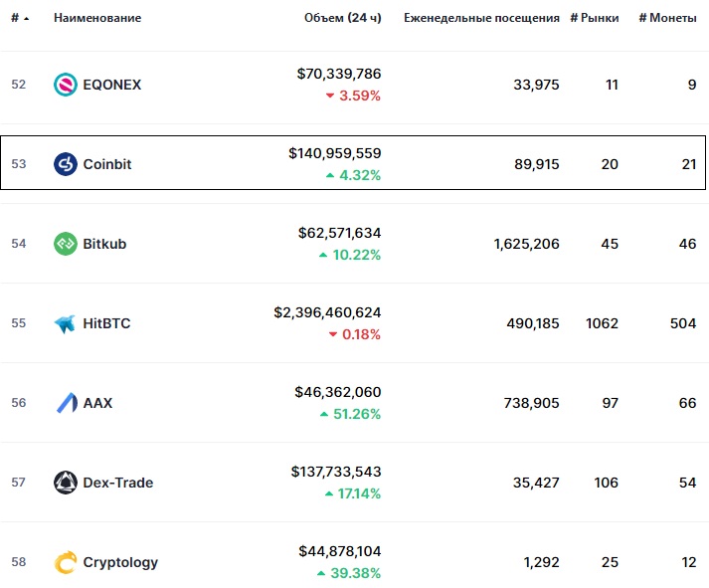
Task: Select Bitkub volume $62,571,634
Action: tap(339, 233)
